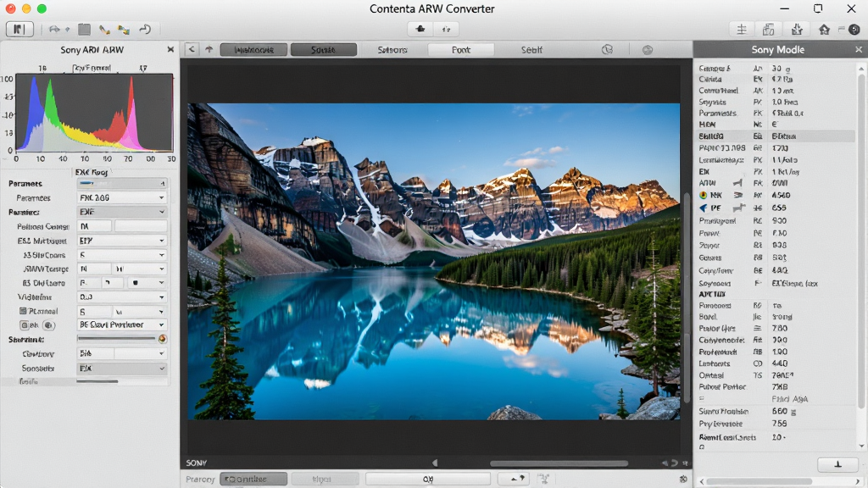
Task: Click the gray square stop icon
Action: click(84, 30)
